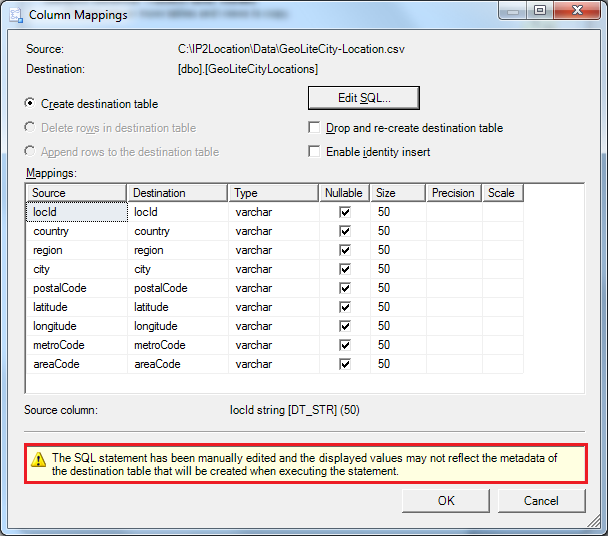Select the country source cell
Screen dimensions: 608x536
(77, 231)
